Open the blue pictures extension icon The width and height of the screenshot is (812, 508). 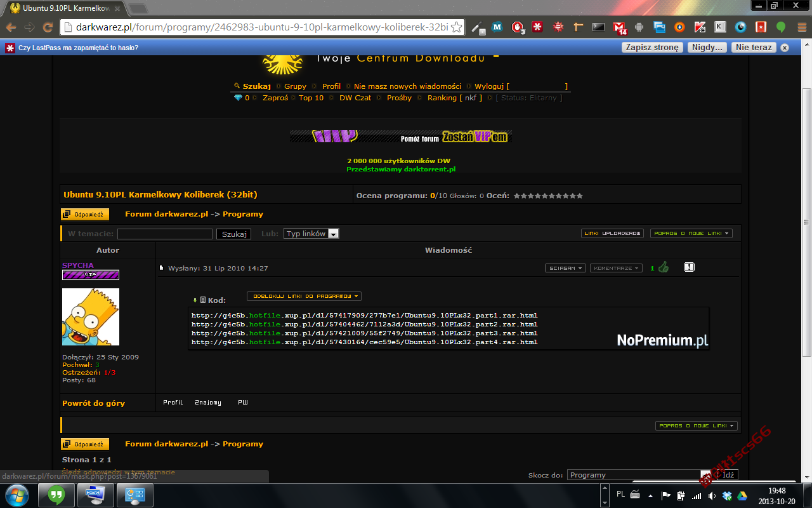click(659, 27)
